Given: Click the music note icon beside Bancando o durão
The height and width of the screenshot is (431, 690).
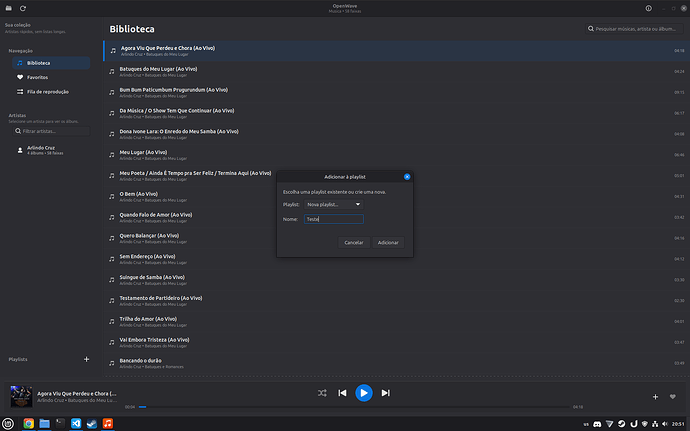Looking at the screenshot, I should [x=112, y=364].
